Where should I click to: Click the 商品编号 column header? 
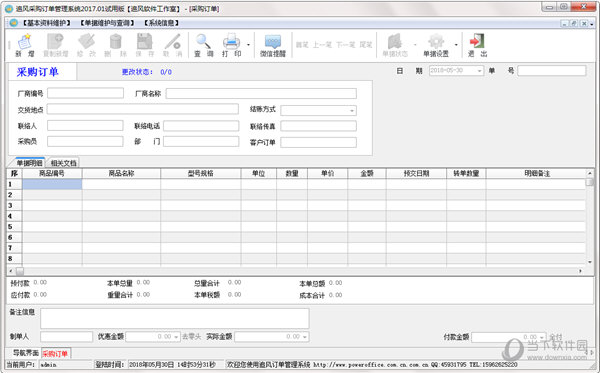click(52, 174)
